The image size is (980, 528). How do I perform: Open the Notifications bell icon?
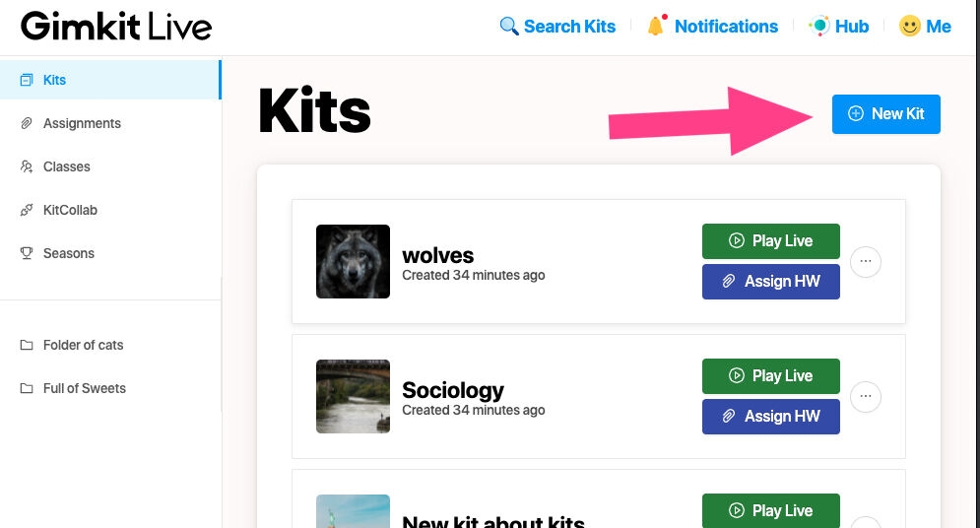656,27
